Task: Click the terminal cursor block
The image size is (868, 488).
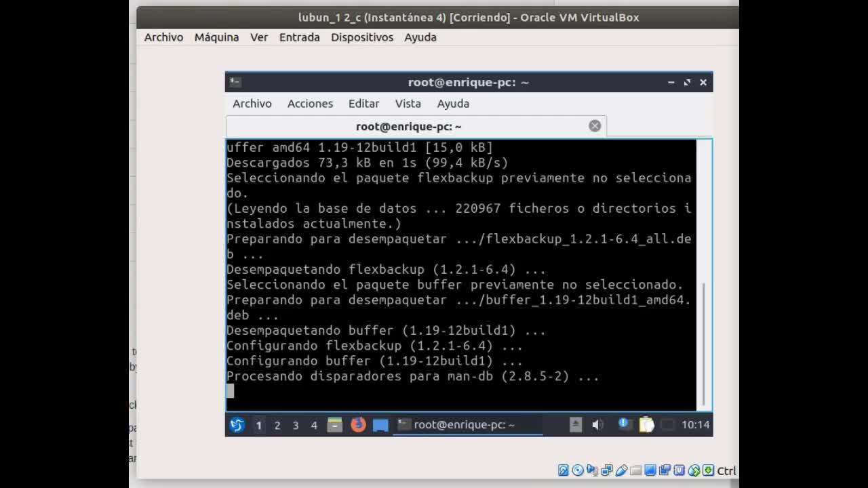Action: point(230,391)
